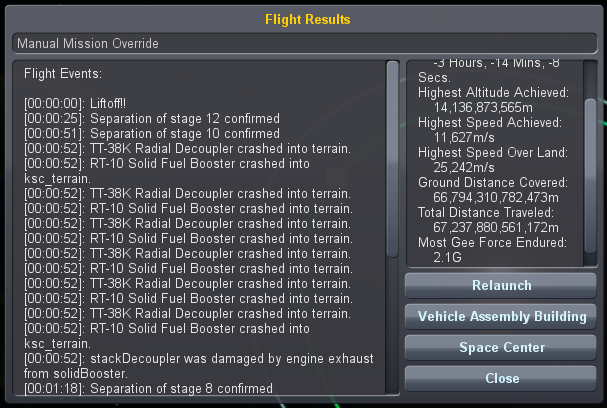Viewport: 607px width, 408px height.
Task: Click the Highest Altitude Achieved value
Action: [483, 108]
